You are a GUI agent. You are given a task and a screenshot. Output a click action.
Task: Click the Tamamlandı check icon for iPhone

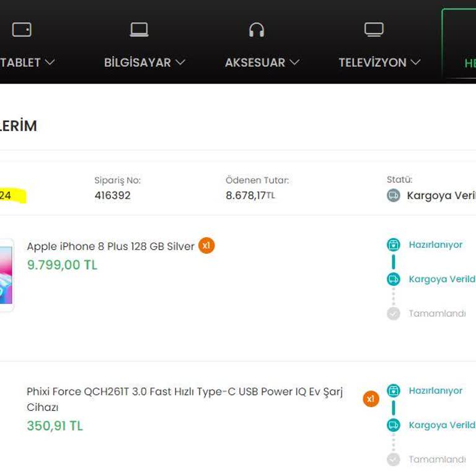coord(394,313)
